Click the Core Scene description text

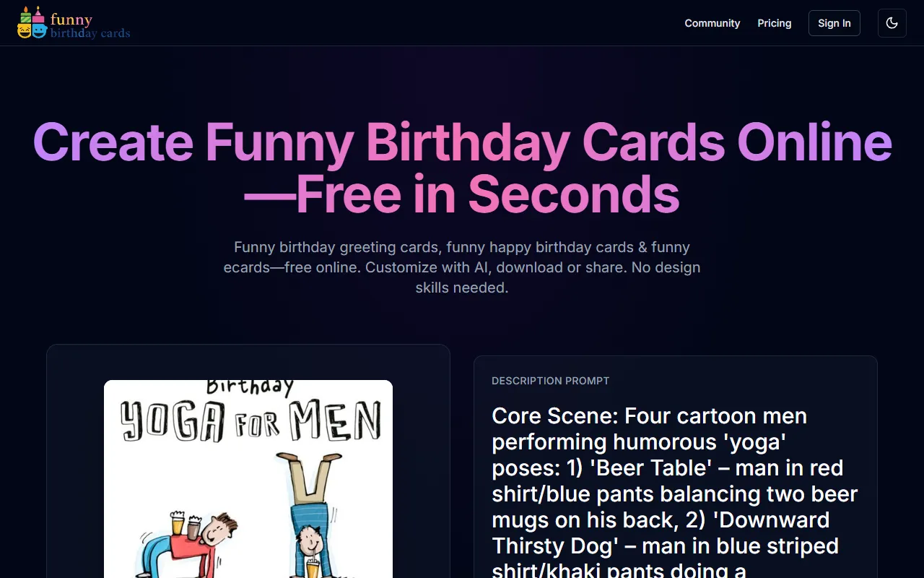point(675,491)
